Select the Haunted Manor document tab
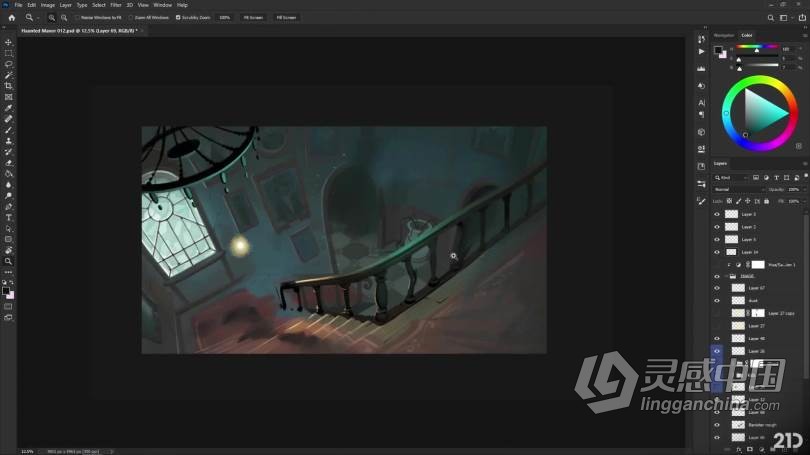 pos(79,31)
